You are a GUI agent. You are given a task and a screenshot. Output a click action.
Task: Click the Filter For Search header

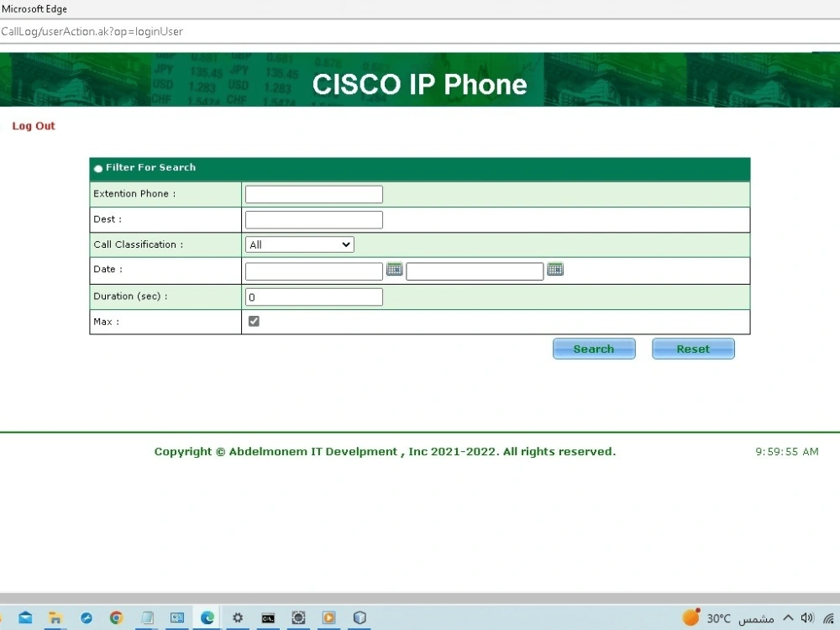tap(150, 168)
